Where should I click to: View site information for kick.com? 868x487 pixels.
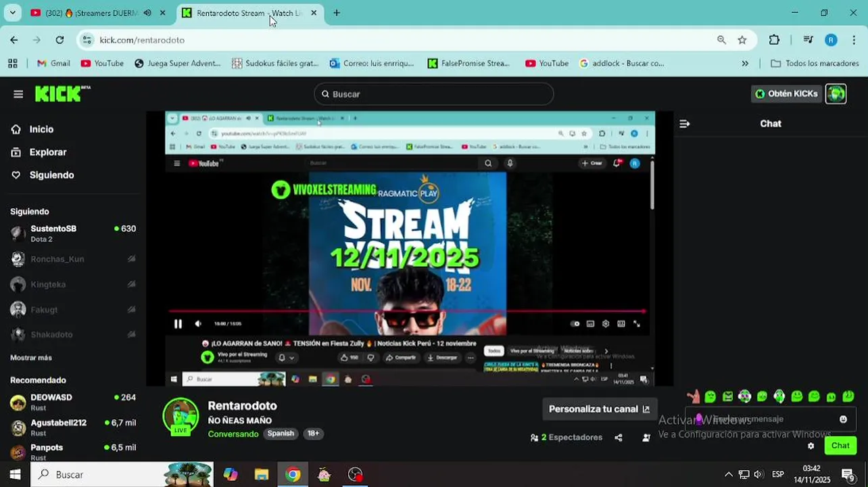tap(87, 40)
